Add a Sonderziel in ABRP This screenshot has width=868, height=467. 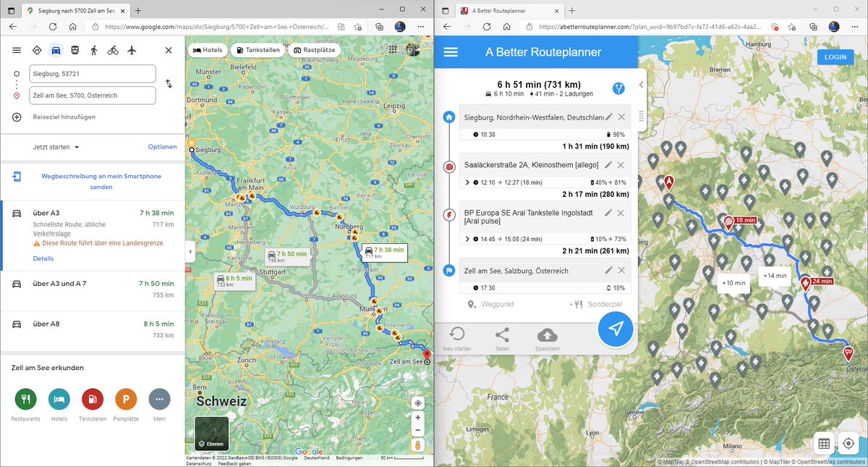[595, 304]
